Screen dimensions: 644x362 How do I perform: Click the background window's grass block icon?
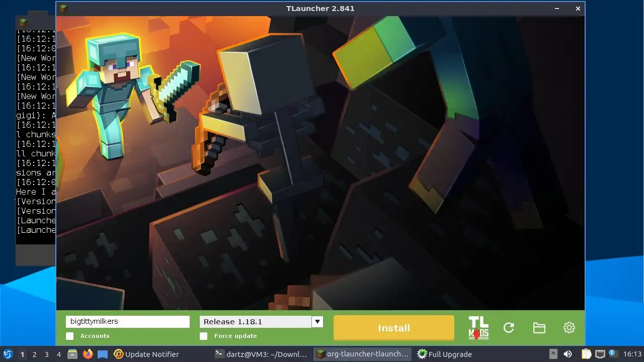[x=23, y=23]
